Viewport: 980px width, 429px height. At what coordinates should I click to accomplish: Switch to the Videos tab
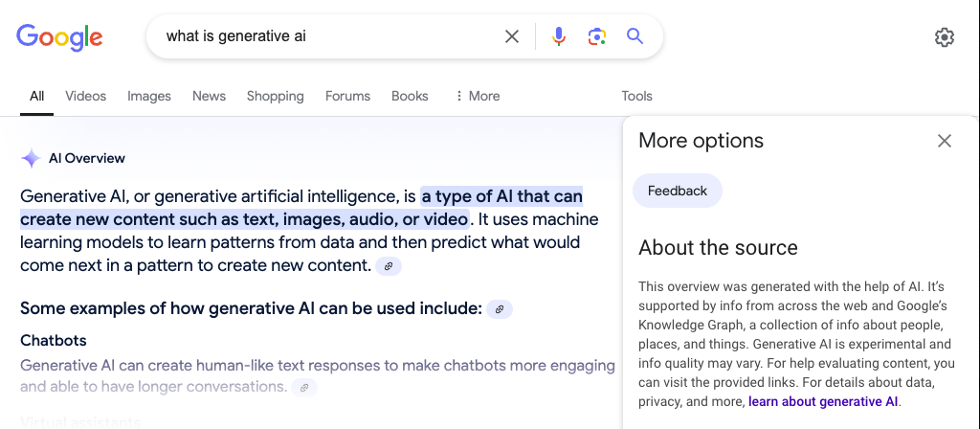86,96
